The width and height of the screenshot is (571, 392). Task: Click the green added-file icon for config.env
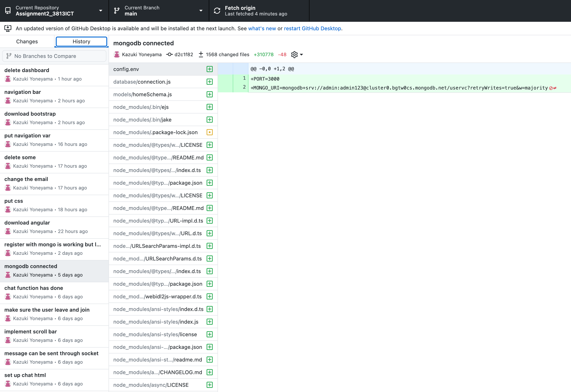click(x=209, y=69)
